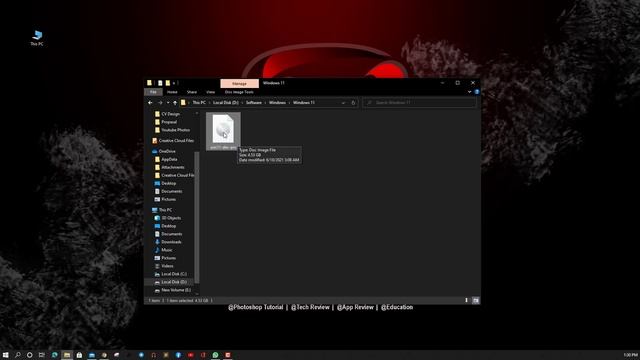This screenshot has width=640, height=360.
Task: Select Local Disk (C:) in sidebar
Action: coord(174,274)
